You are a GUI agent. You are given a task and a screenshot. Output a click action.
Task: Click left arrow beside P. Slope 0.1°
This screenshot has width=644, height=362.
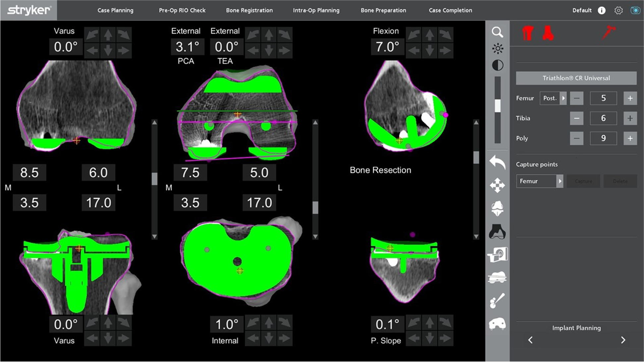click(x=413, y=339)
